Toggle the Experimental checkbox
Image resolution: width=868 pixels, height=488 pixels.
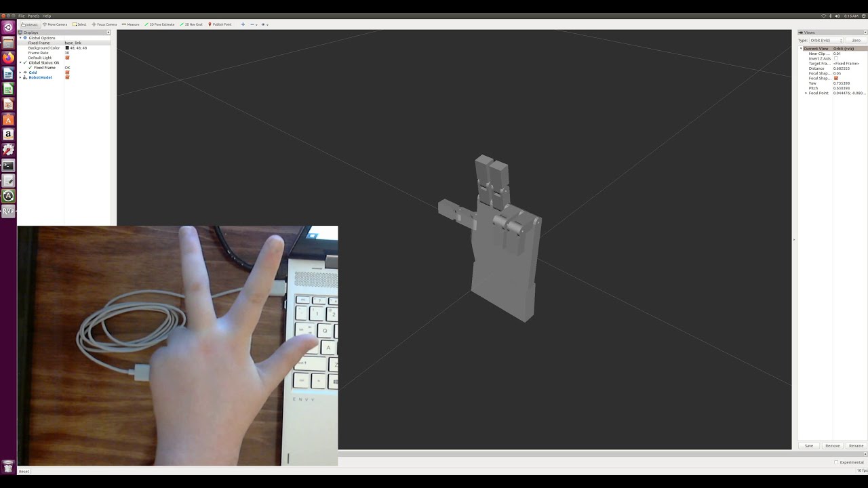[836, 462]
